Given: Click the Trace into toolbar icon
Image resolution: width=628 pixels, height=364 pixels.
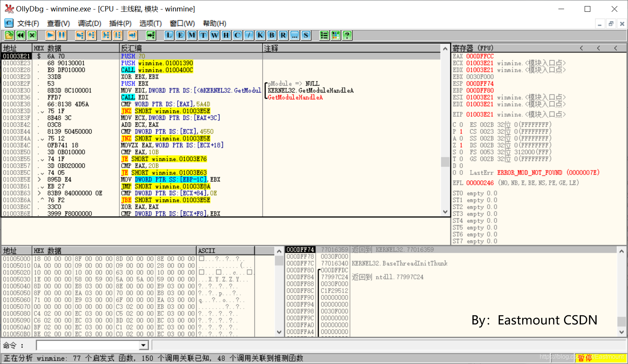Looking at the screenshot, I should coord(106,35).
